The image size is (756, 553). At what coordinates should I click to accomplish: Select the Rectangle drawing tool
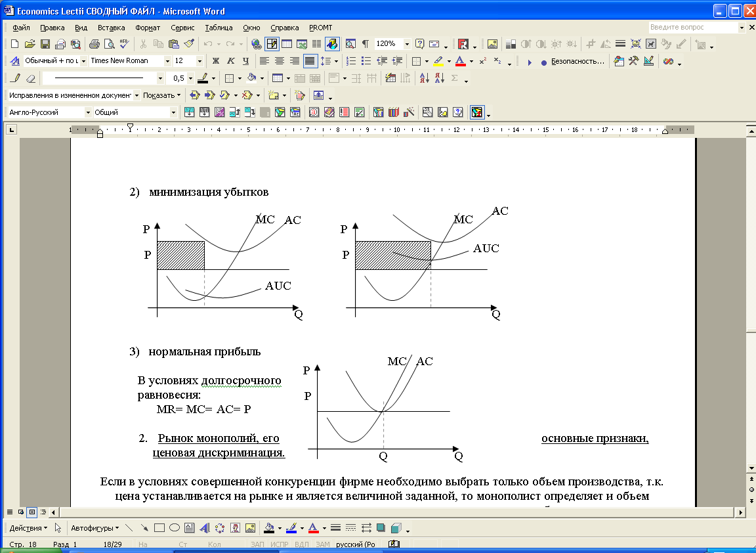pos(159,528)
